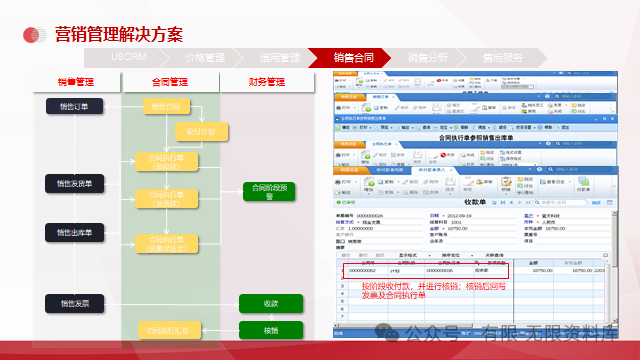Click the 保存 save icon in 收款单 toolbar
Viewport: 640px width, 360px height.
(450, 181)
